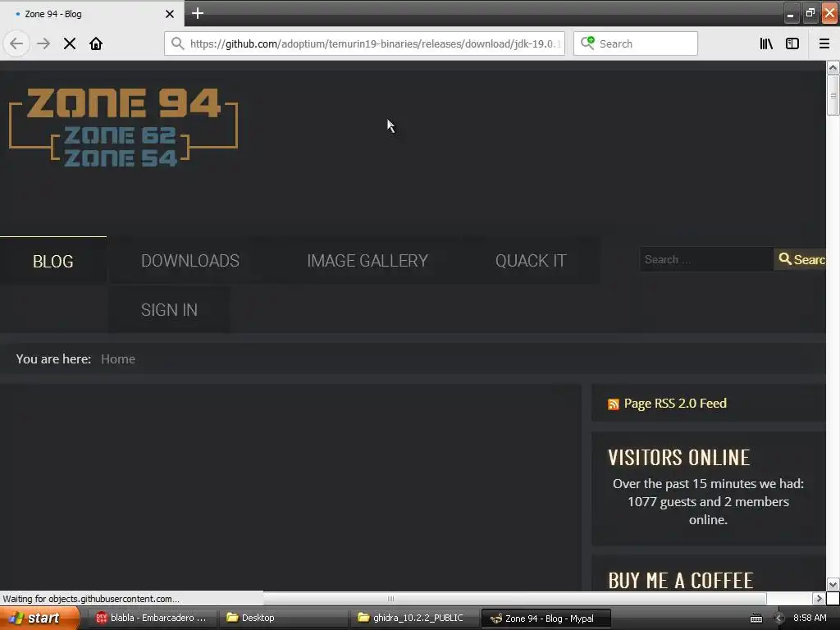The image size is (840, 630).
Task: Open the browser home page
Action: [96, 43]
